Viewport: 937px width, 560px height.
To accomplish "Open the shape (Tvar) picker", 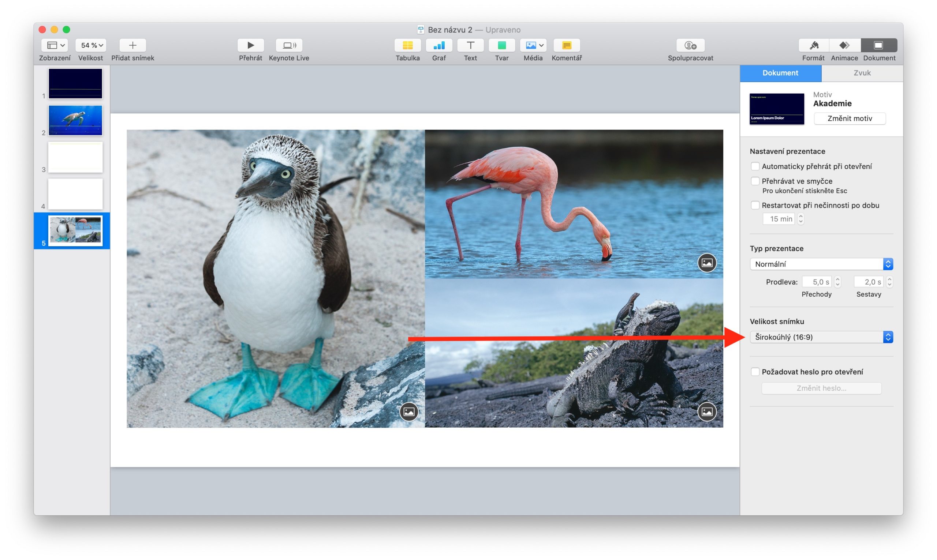I will [501, 45].
